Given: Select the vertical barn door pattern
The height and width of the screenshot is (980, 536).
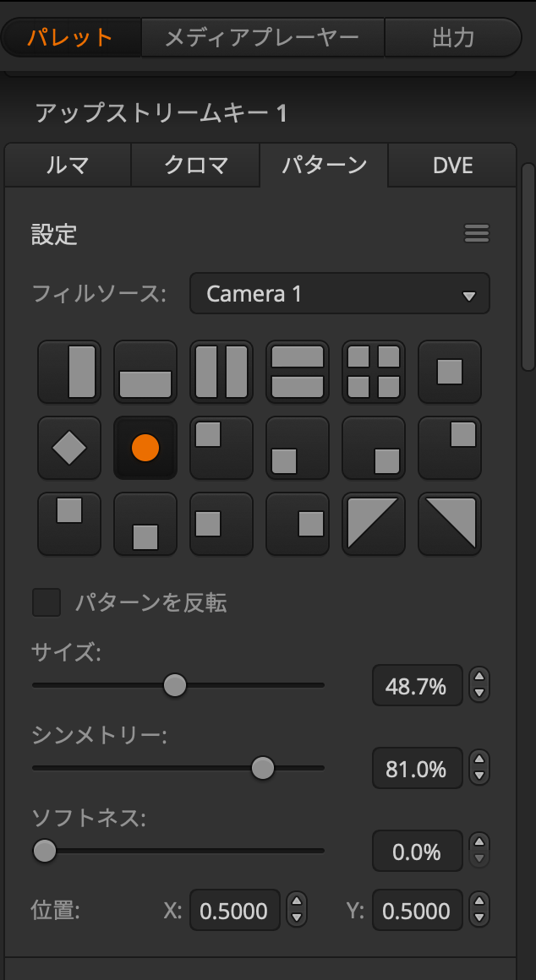Looking at the screenshot, I should coord(222,372).
